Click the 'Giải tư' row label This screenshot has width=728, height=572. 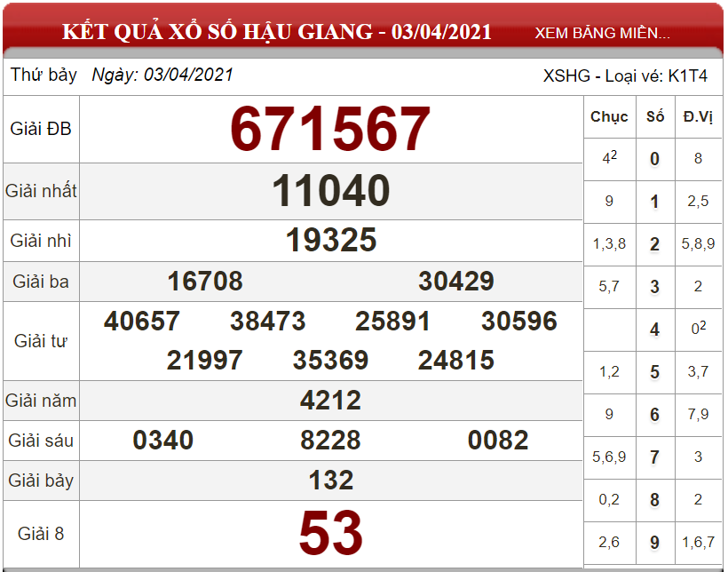(x=41, y=341)
